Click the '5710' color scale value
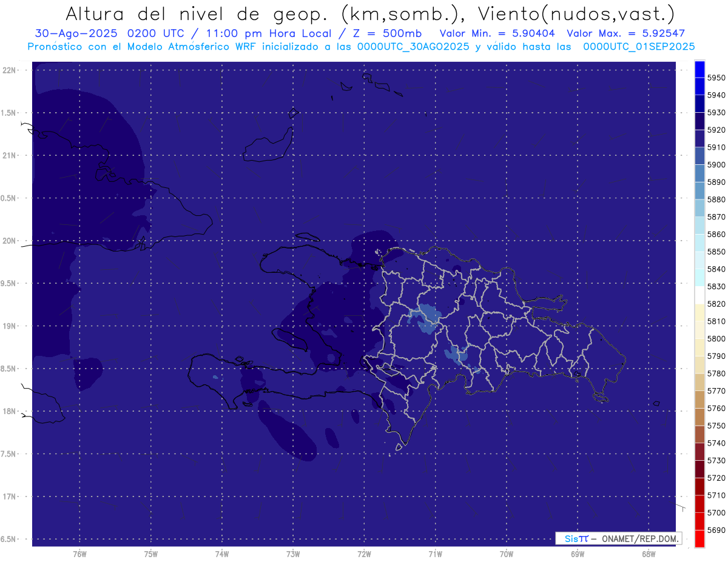 [x=716, y=495]
